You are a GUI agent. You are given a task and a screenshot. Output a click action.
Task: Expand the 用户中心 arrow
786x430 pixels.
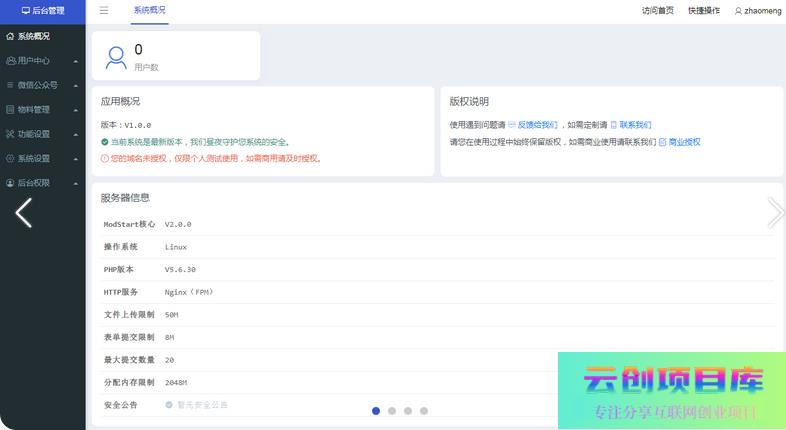coord(76,61)
